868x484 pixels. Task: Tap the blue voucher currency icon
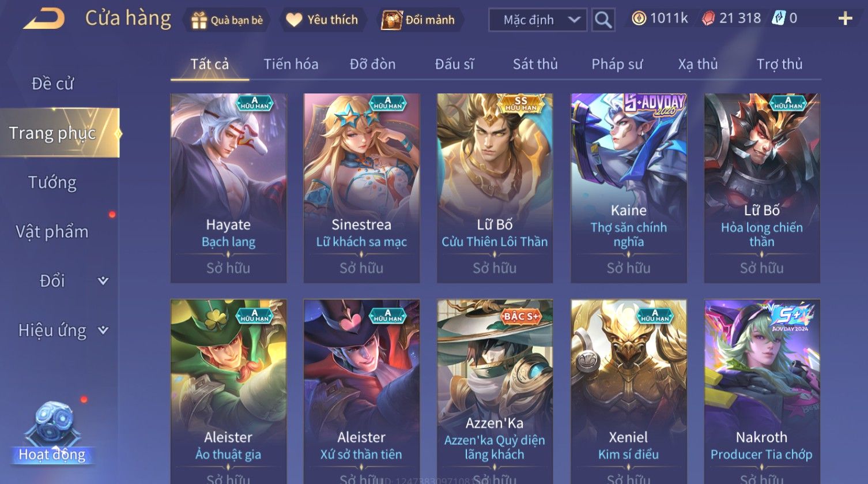778,18
